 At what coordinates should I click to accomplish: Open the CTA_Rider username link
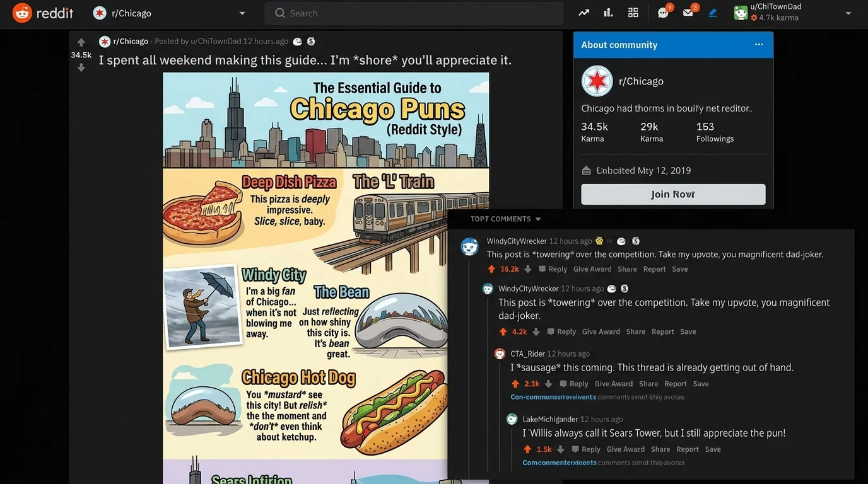pos(527,354)
